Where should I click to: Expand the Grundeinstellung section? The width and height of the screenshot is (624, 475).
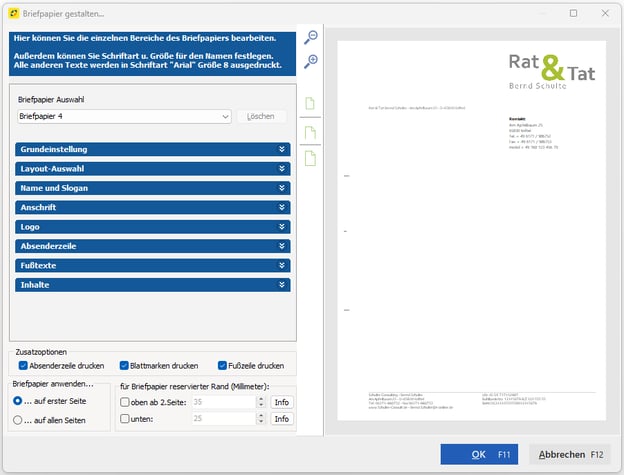pyautogui.click(x=153, y=149)
